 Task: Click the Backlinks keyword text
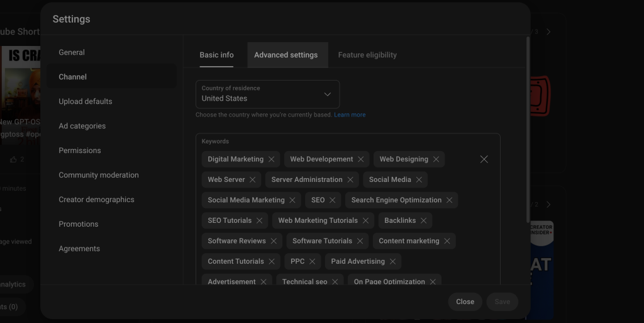400,220
